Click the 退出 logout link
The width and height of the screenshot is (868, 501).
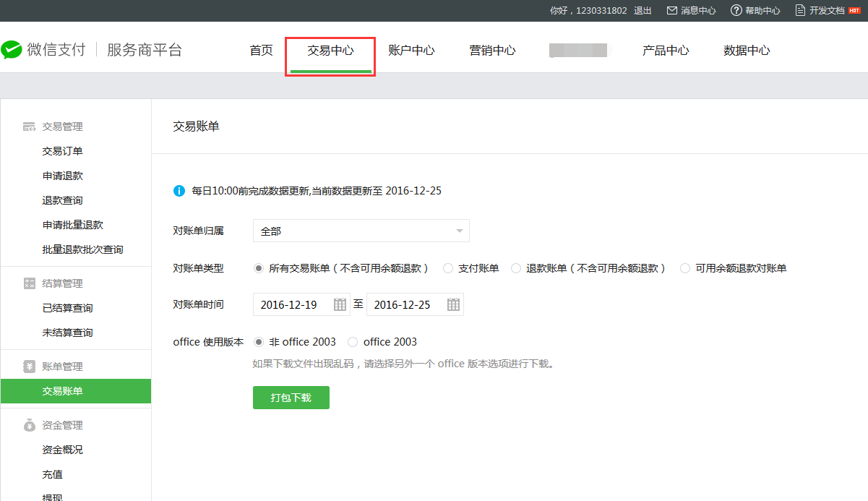643,11
